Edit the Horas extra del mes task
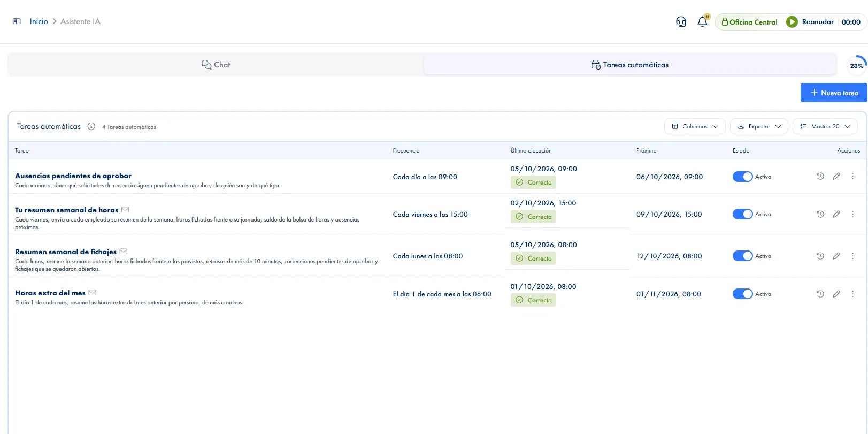 click(836, 294)
